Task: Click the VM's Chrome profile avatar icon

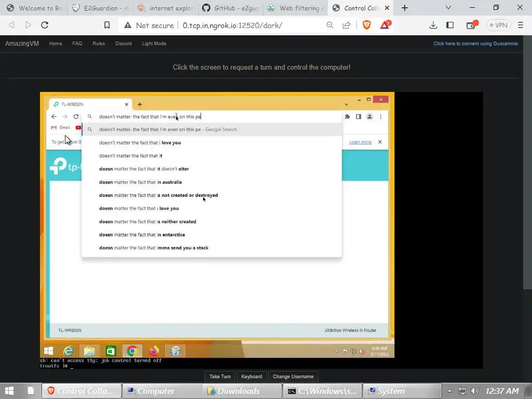Action: point(369,116)
